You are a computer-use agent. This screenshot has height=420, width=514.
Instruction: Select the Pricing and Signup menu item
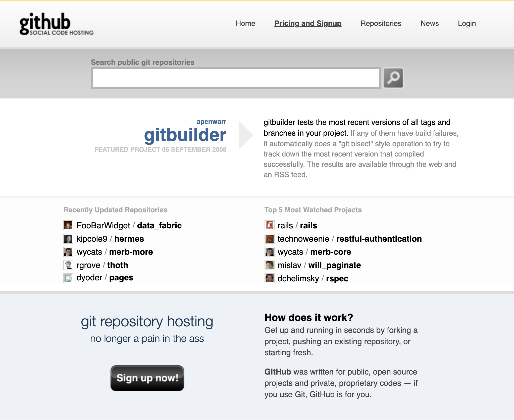(307, 23)
